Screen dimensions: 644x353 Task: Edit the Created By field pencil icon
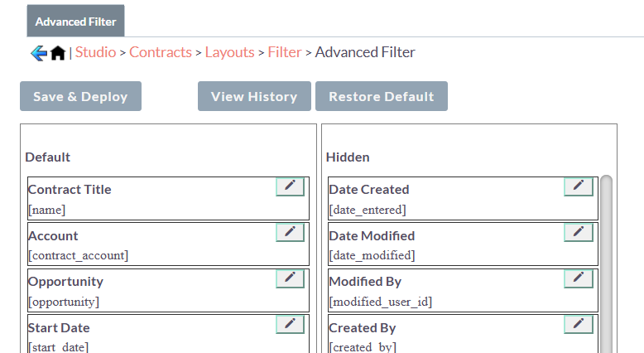tap(579, 325)
